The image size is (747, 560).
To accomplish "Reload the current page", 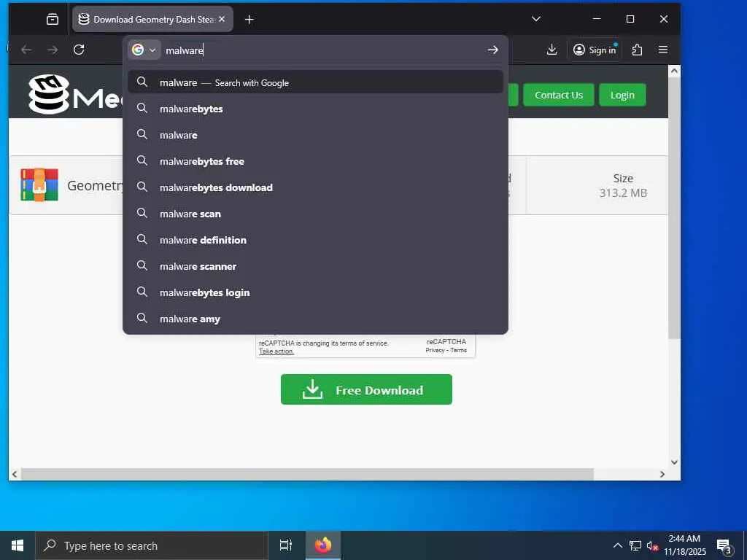I will [79, 50].
